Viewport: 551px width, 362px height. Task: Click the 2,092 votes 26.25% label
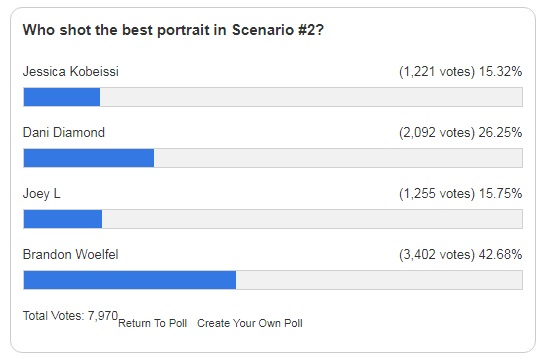pos(460,132)
